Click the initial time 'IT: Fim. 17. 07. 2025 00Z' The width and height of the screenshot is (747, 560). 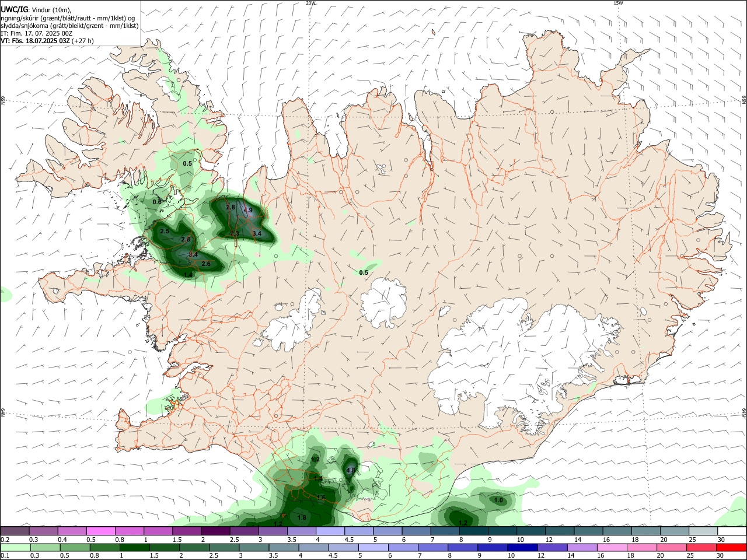(x=37, y=33)
